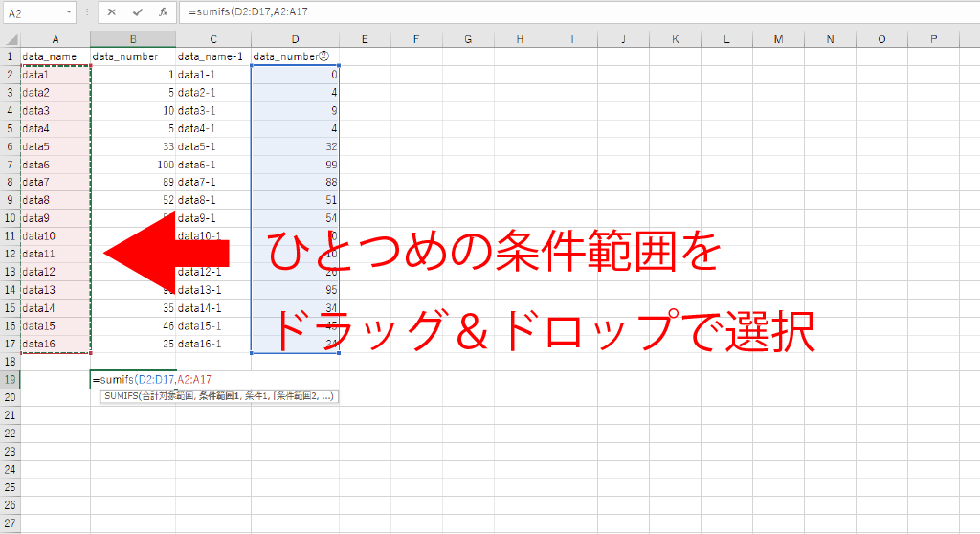Expand the Name Box dropdown arrow
Image resolution: width=980 pixels, height=534 pixels.
point(69,13)
